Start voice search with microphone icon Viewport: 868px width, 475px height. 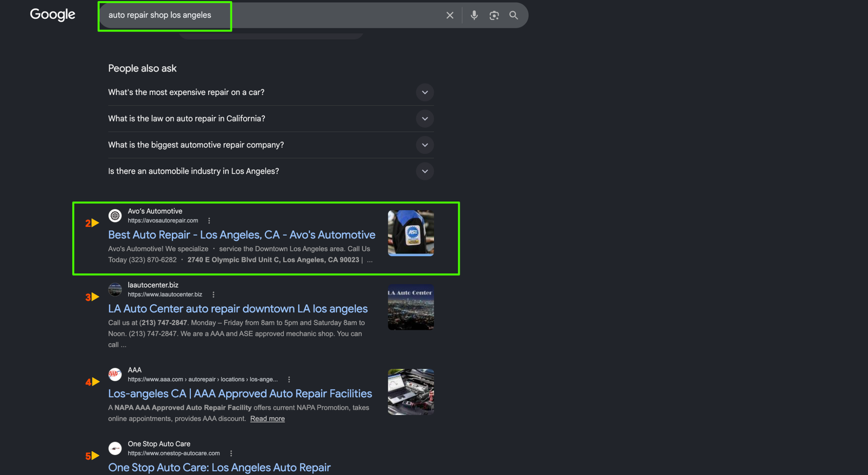click(x=474, y=15)
